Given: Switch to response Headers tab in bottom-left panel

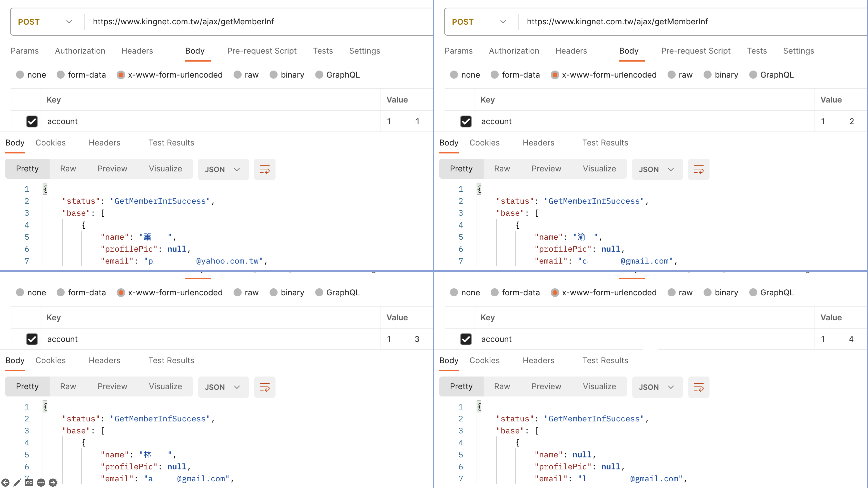Looking at the screenshot, I should point(104,361).
